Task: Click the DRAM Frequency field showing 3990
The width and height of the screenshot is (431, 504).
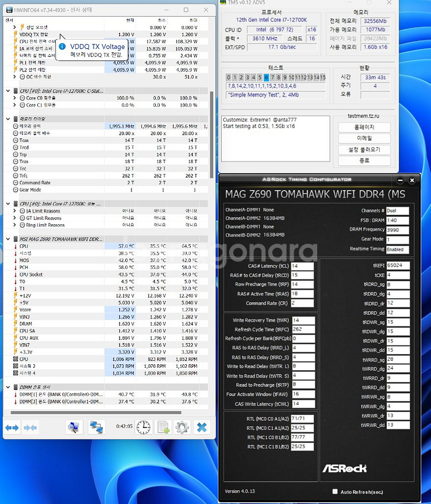Action: tap(397, 230)
